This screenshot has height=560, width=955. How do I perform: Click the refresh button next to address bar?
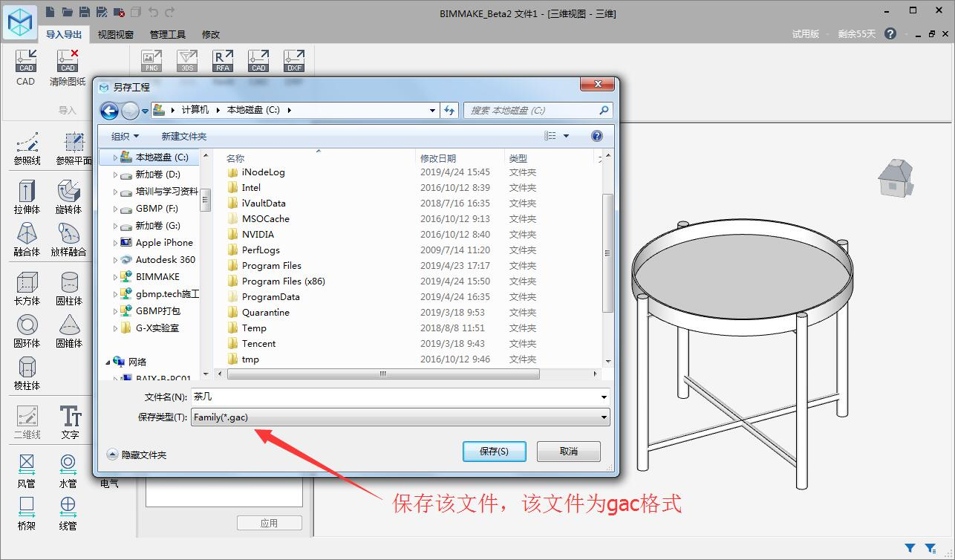tap(449, 110)
